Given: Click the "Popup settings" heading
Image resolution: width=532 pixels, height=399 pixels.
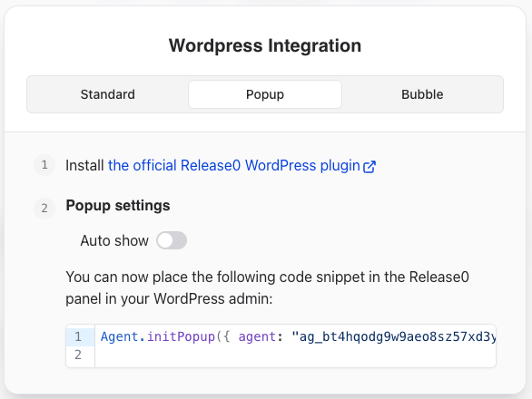Looking at the screenshot, I should pyautogui.click(x=118, y=206).
